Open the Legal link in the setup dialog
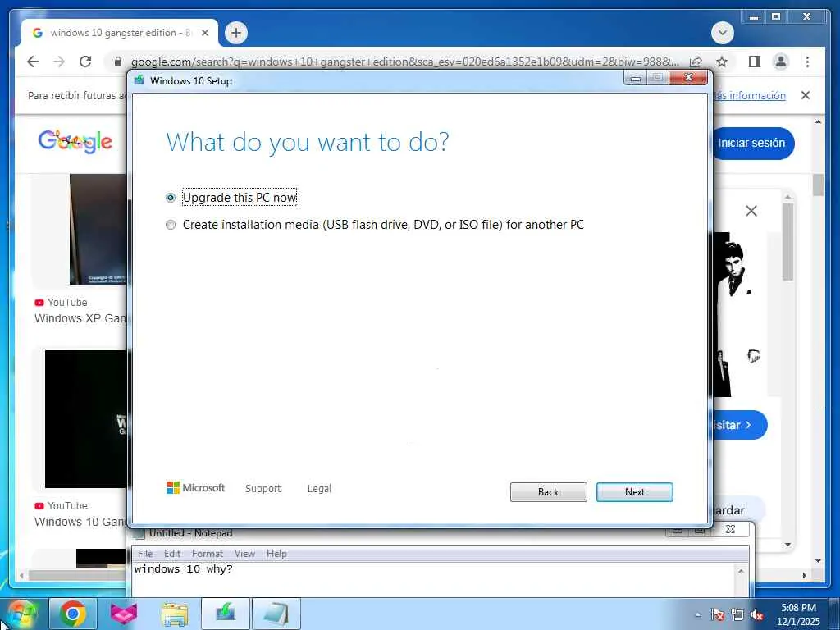Viewport: 840px width, 630px height. point(319,489)
